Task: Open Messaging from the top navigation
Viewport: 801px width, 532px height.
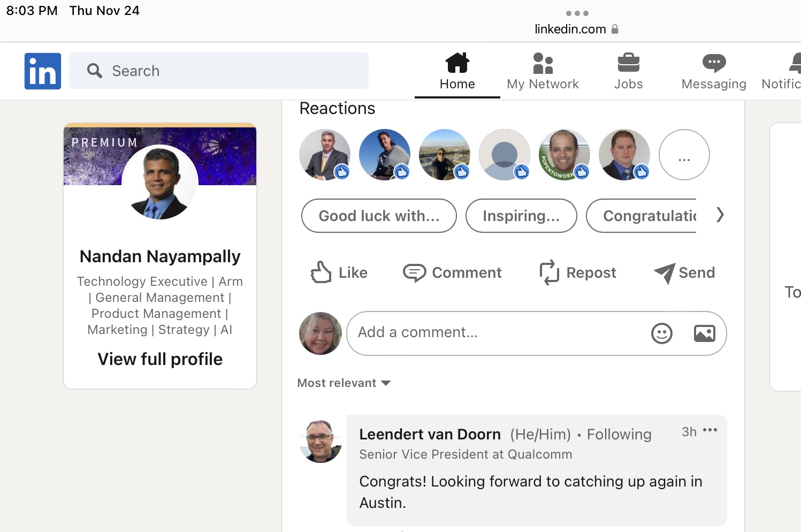Action: 713,71
